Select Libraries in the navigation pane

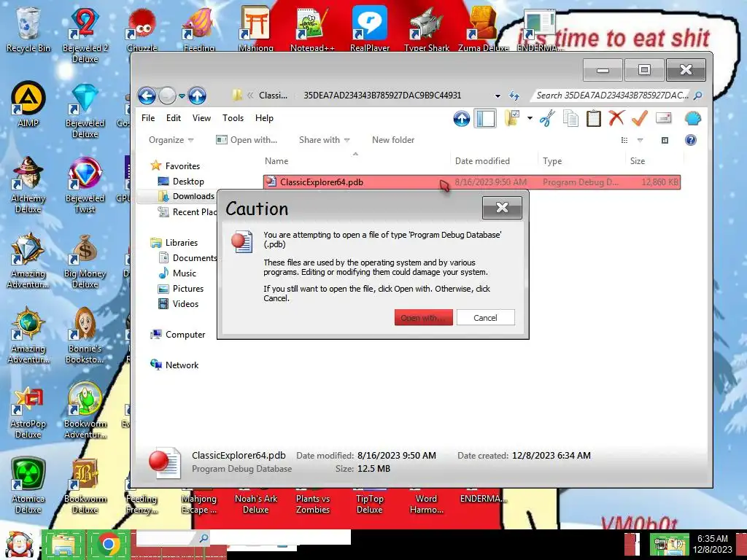coord(174,242)
